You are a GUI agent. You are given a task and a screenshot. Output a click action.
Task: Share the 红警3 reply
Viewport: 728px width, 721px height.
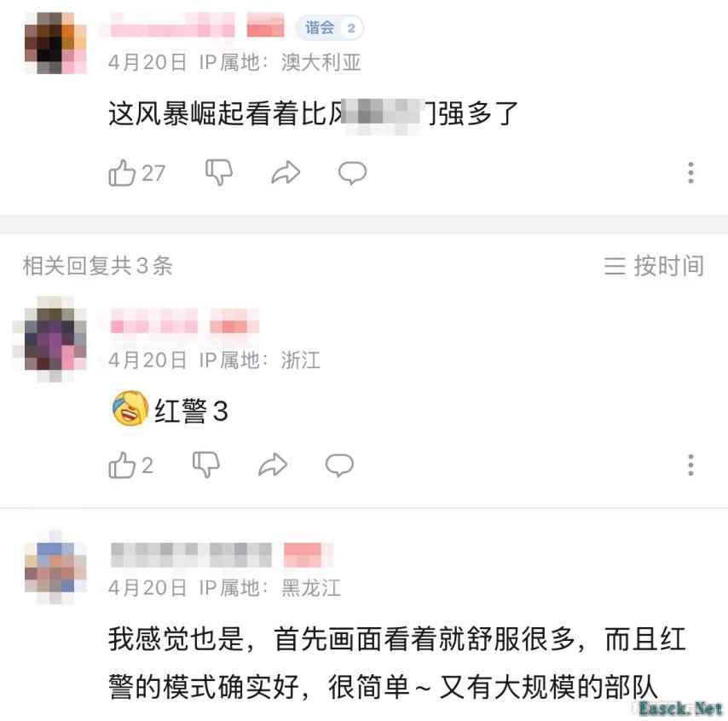click(273, 464)
